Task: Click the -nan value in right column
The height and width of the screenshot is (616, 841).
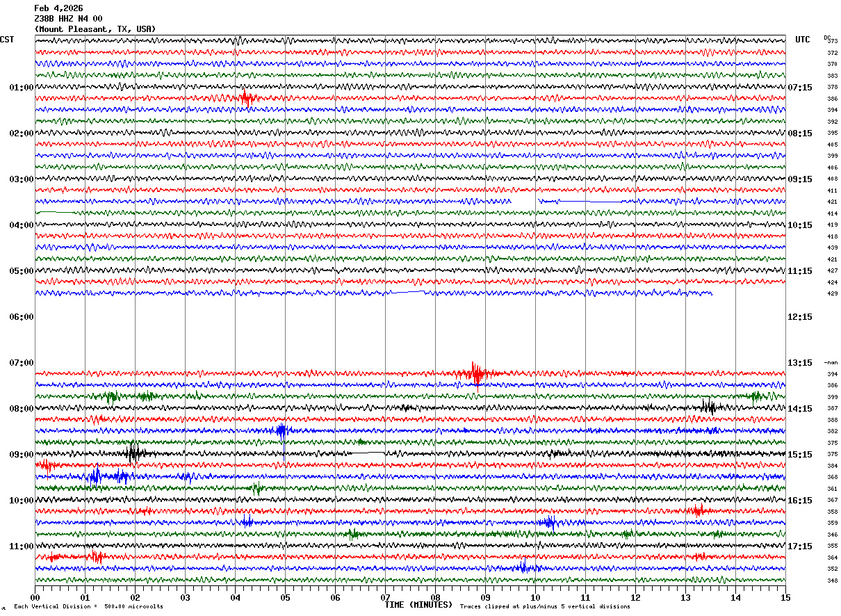Action: click(x=831, y=363)
